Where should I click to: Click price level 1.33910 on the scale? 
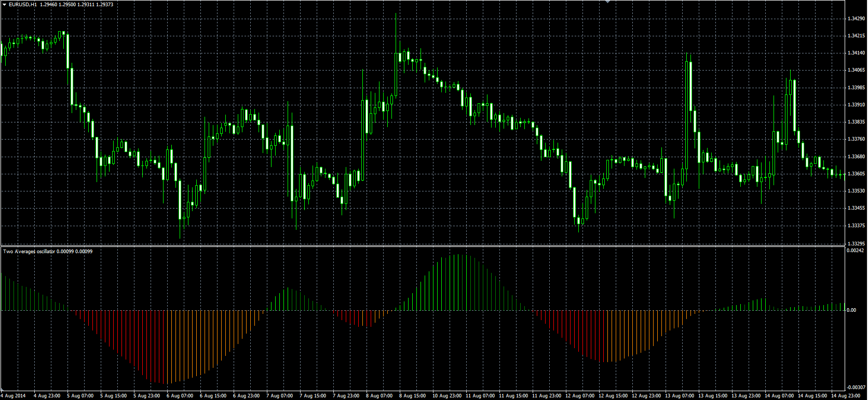[856, 105]
